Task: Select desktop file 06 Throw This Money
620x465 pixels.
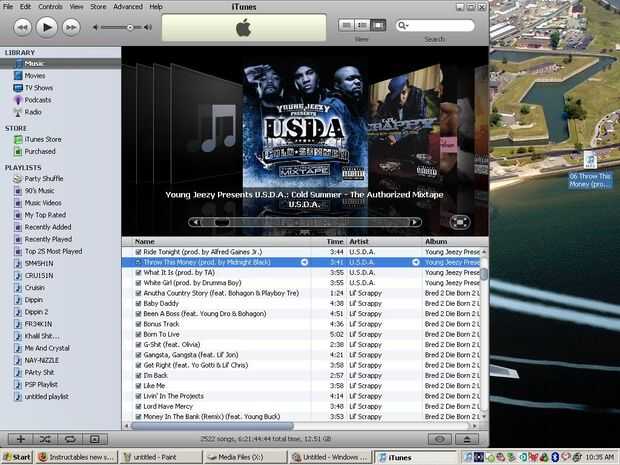Action: tap(590, 170)
